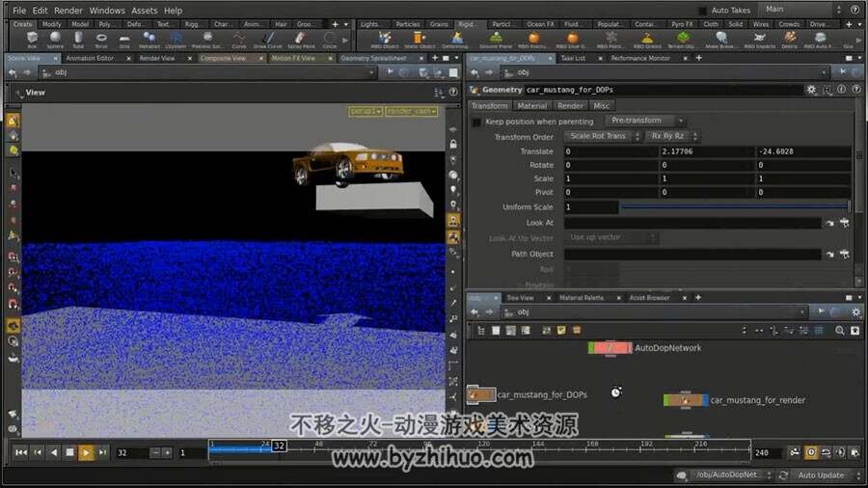Select the Sphere shelf tool
This screenshot has height=488, width=868.
55,39
